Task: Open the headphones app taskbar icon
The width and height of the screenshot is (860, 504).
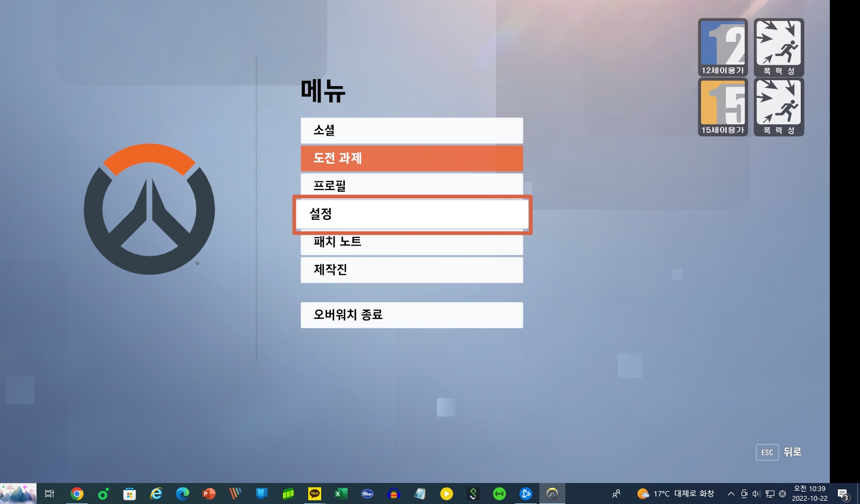Action: click(x=394, y=494)
